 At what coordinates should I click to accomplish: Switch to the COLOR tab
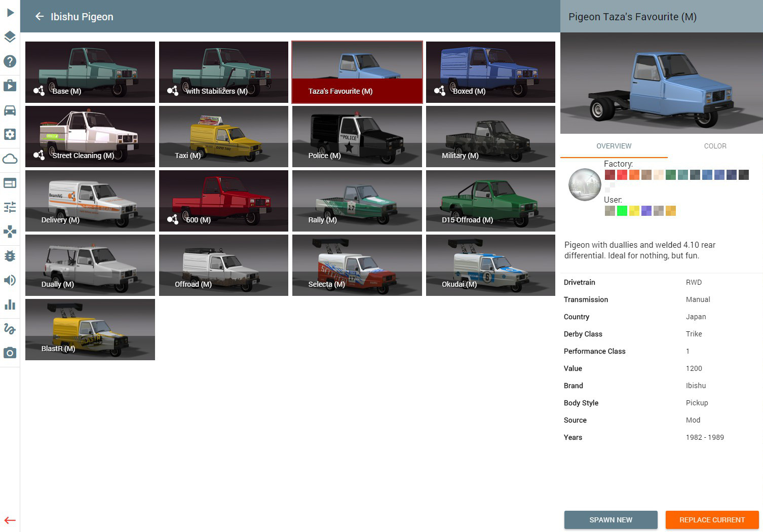click(x=715, y=146)
